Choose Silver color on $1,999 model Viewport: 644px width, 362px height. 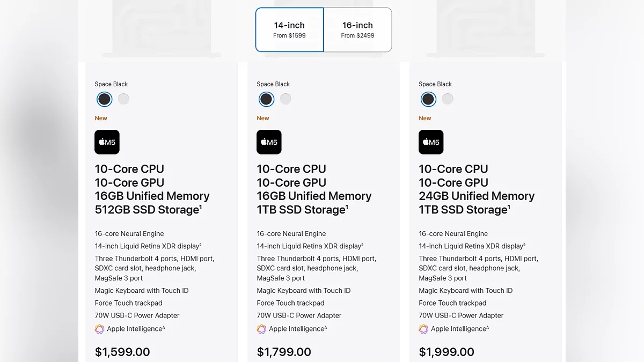(x=448, y=99)
